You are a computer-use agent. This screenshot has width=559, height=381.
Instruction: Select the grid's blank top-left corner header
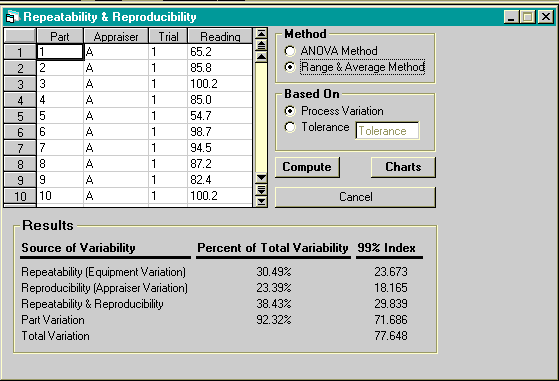[x=20, y=36]
